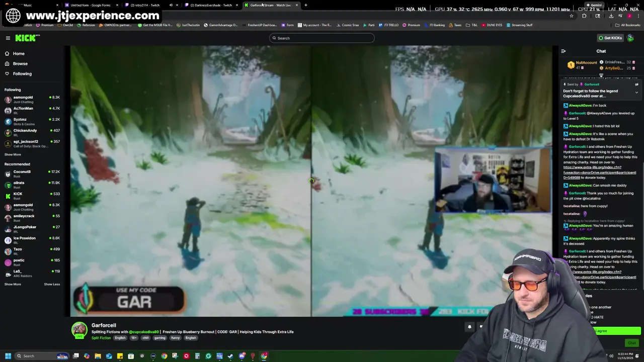Open oilrats recommended channel
Screen dimensions: 644x362
coord(31,185)
